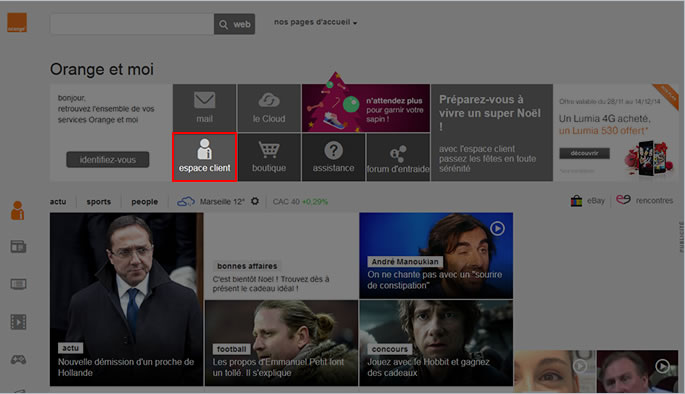685x394 pixels.
Task: Click the TV screen icon in the sidebar
Action: 18,284
